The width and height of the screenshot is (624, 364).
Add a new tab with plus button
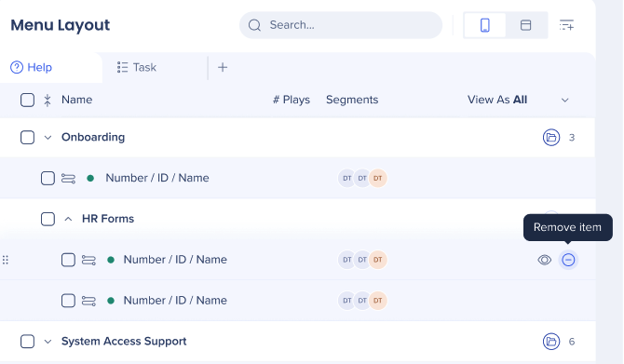point(223,67)
